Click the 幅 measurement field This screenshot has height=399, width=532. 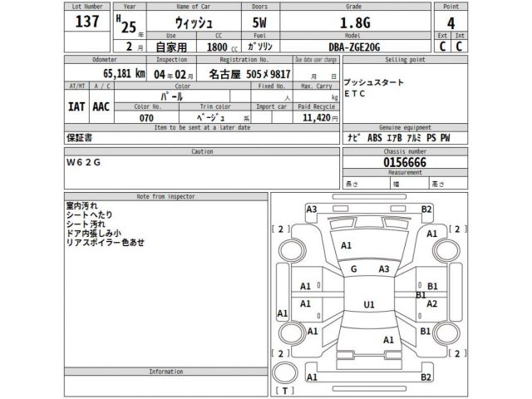(x=410, y=184)
